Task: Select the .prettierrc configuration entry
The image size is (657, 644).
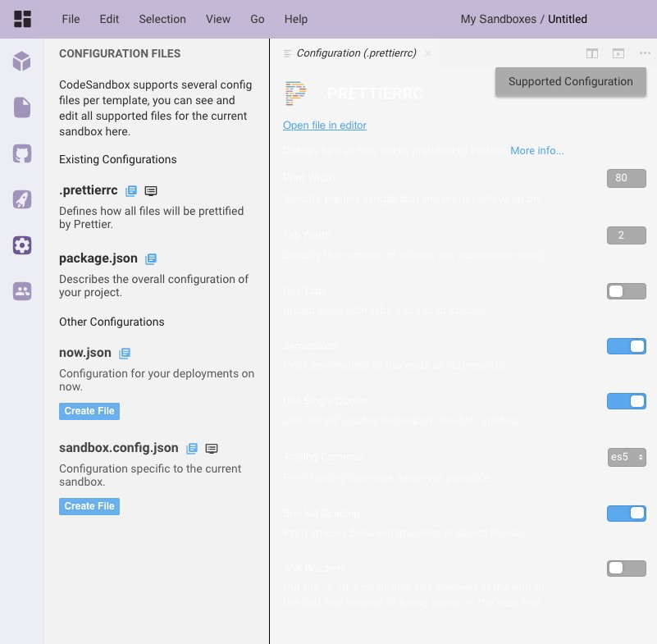Action: 89,190
